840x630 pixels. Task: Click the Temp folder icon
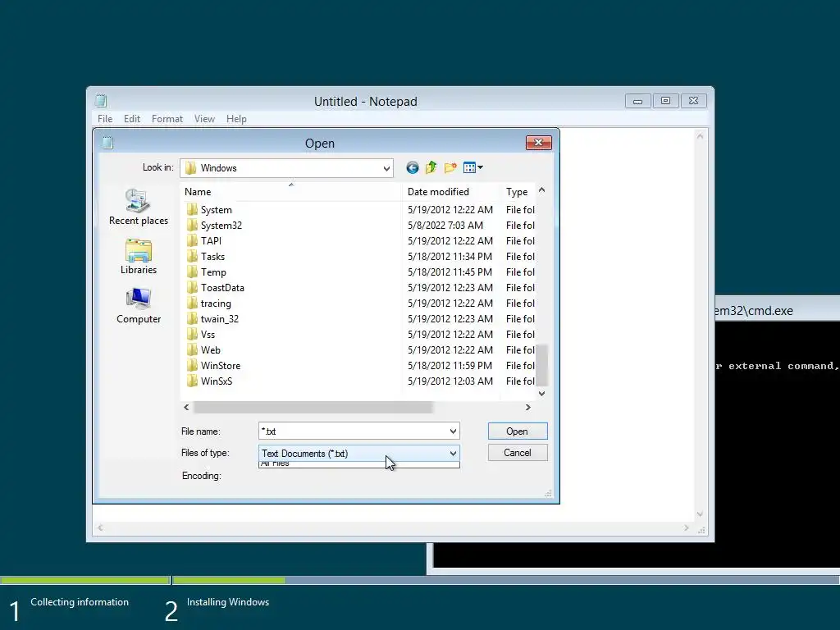coord(192,272)
